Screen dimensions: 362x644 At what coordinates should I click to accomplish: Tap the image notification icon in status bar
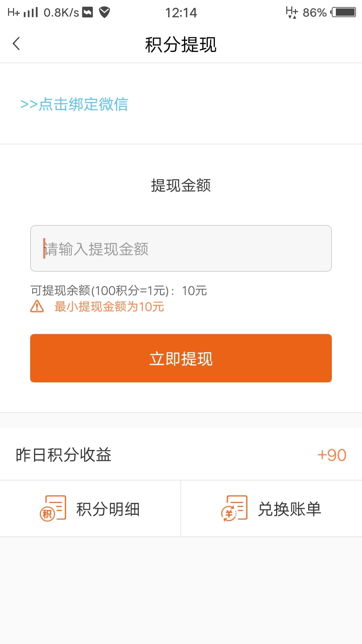(x=88, y=12)
